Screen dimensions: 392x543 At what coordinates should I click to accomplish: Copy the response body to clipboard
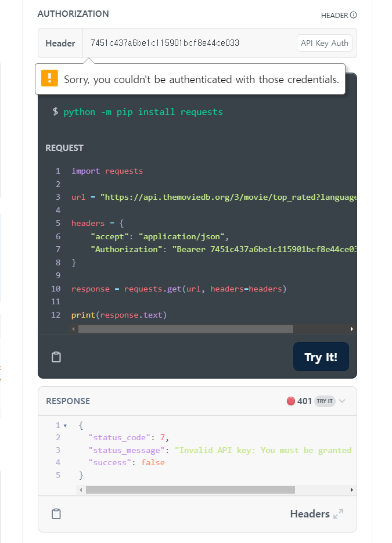[56, 514]
